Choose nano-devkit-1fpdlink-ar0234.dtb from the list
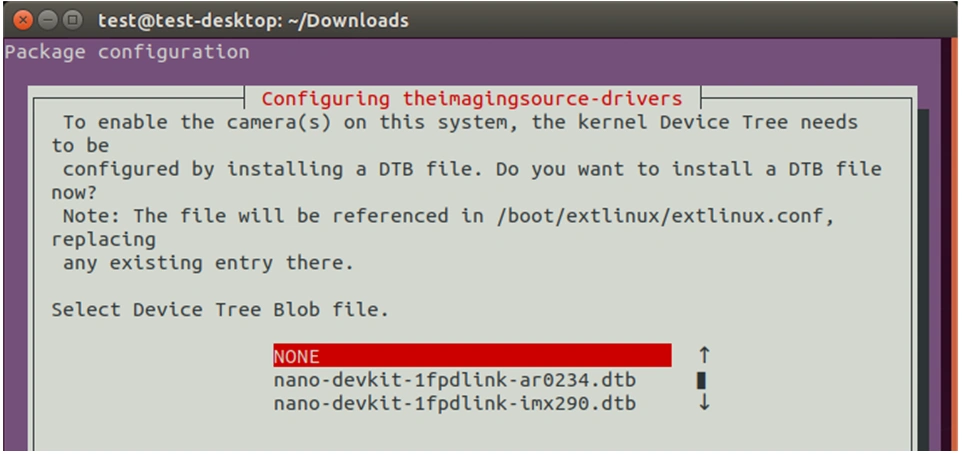 coord(454,380)
